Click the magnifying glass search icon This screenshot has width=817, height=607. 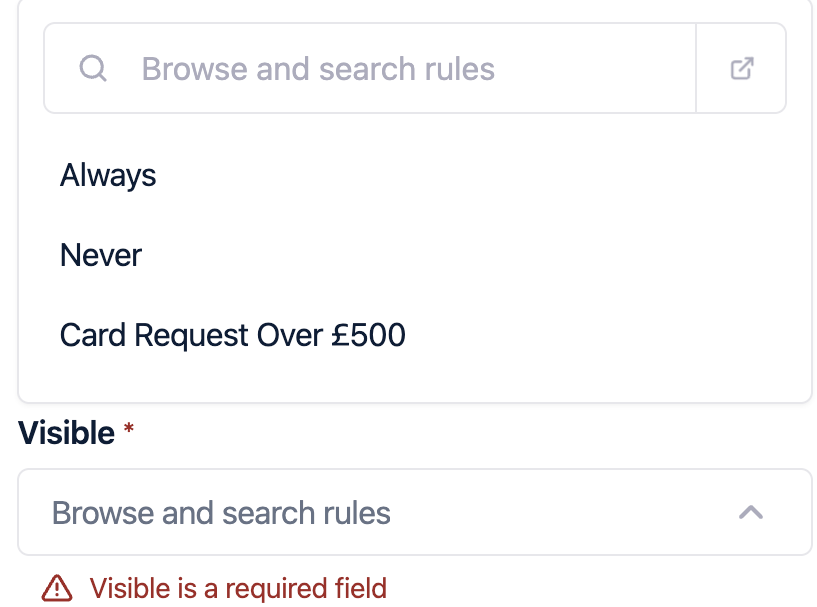(93, 69)
